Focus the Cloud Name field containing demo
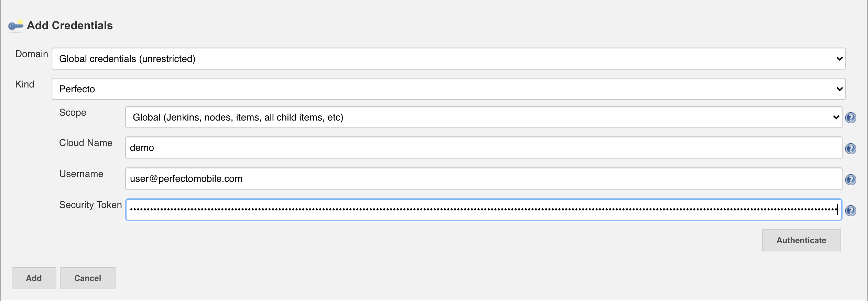This screenshot has height=301, width=868. point(484,148)
